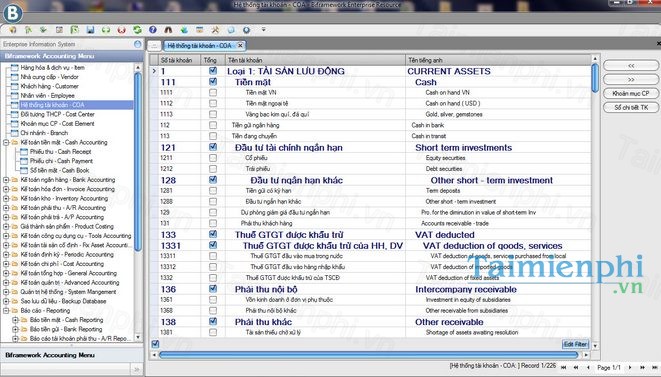Expand Kế toán hóa đơn - Invoice Accounting node
Viewport: 661px width, 377px height.
tap(6, 189)
